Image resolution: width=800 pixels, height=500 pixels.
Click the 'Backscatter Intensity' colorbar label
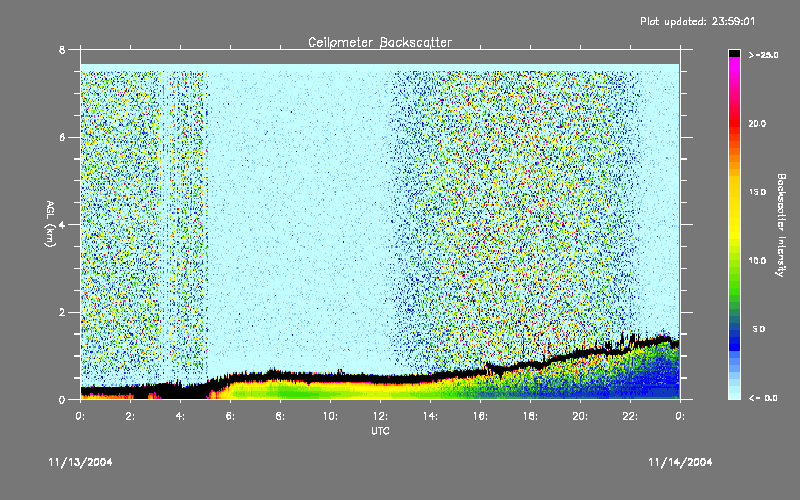point(780,225)
